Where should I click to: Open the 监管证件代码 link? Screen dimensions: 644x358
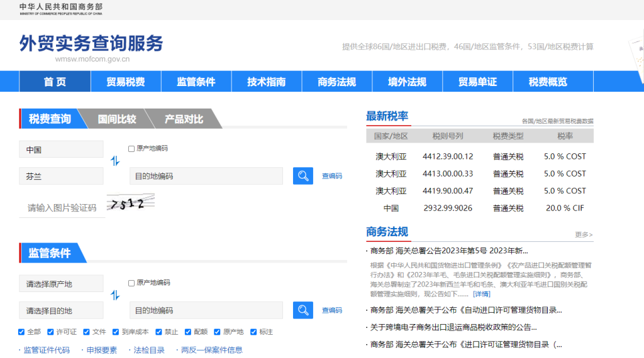pos(47,350)
